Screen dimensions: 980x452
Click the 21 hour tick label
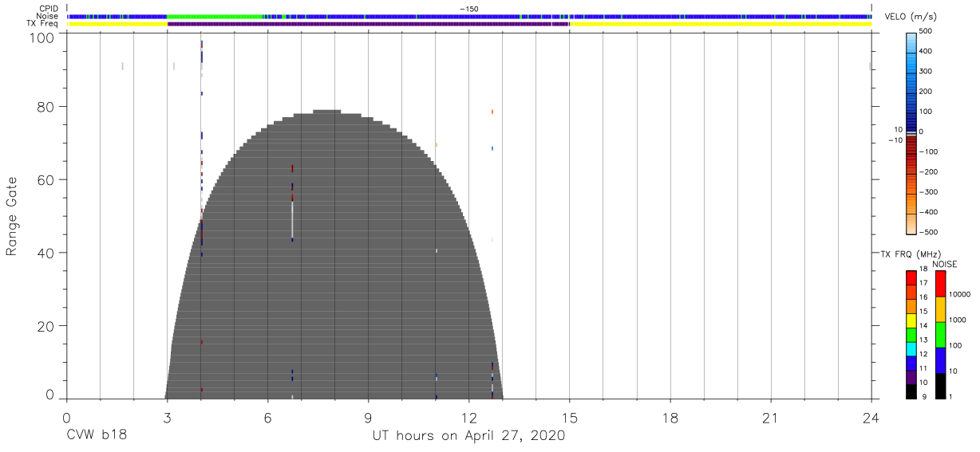pos(770,418)
